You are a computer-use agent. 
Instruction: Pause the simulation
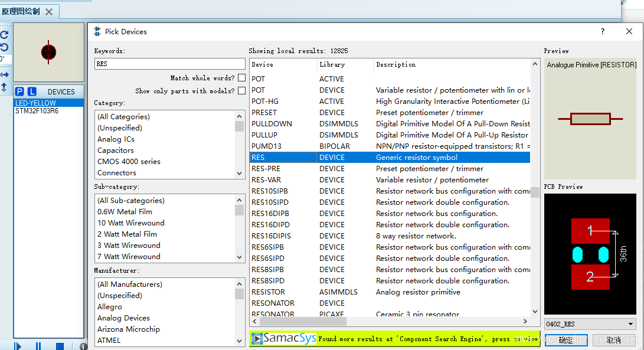[x=38, y=346]
